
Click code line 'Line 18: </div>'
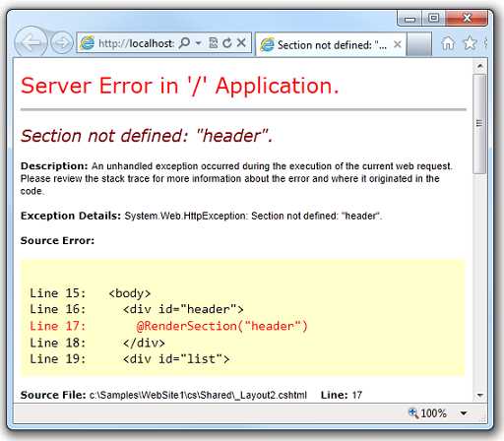[97, 343]
